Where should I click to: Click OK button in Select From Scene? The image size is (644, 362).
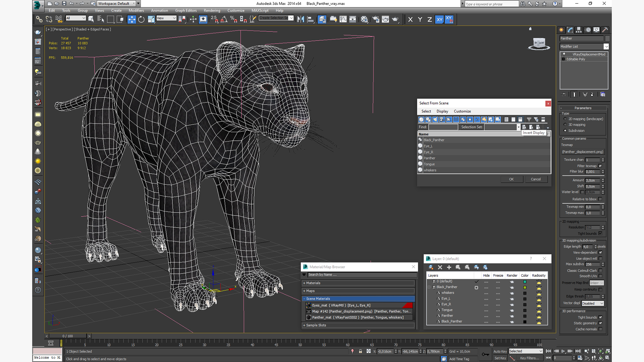tap(512, 179)
